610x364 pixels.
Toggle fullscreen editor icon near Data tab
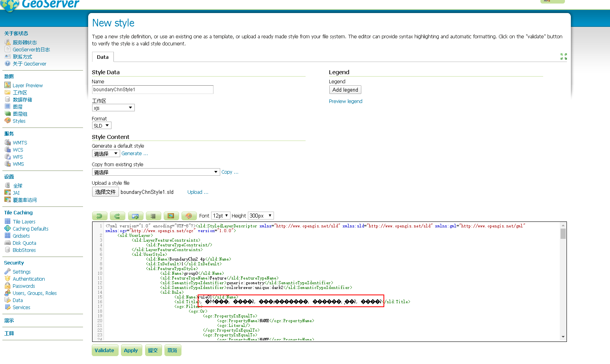(x=564, y=56)
